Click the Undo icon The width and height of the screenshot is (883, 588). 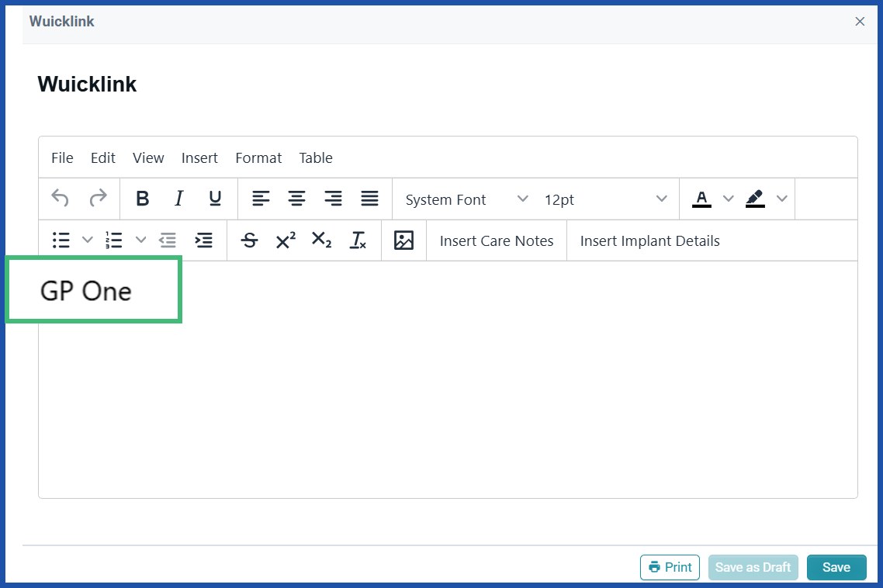[60, 199]
